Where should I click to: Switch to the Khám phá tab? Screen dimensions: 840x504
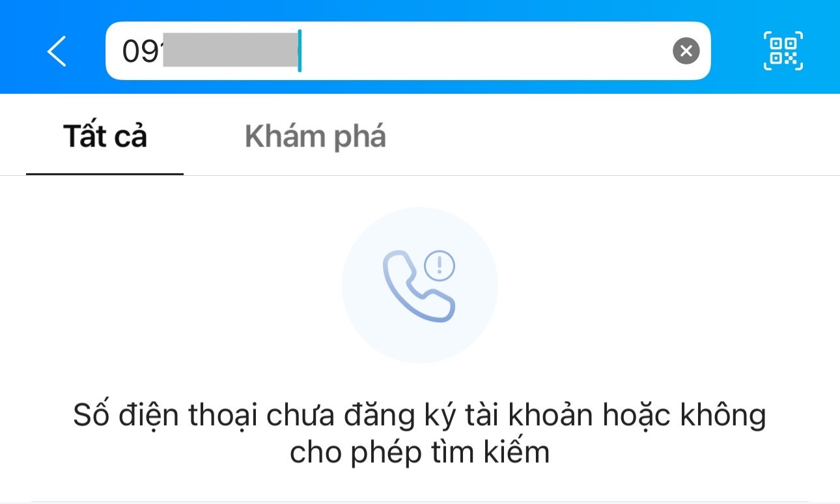tap(315, 137)
